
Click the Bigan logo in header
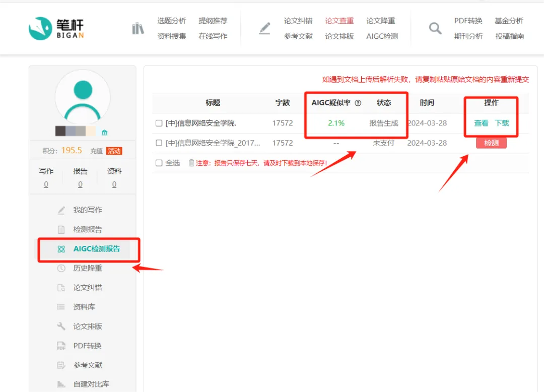click(x=56, y=28)
